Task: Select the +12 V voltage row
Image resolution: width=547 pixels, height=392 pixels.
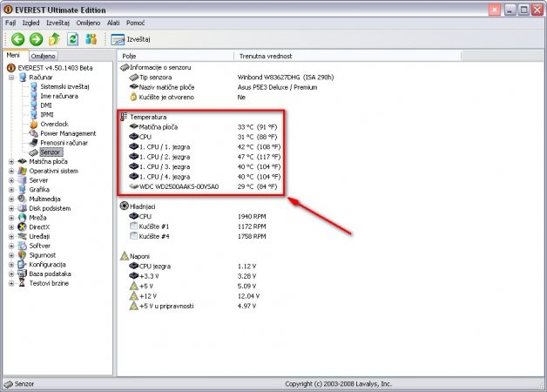Action: pos(194,296)
